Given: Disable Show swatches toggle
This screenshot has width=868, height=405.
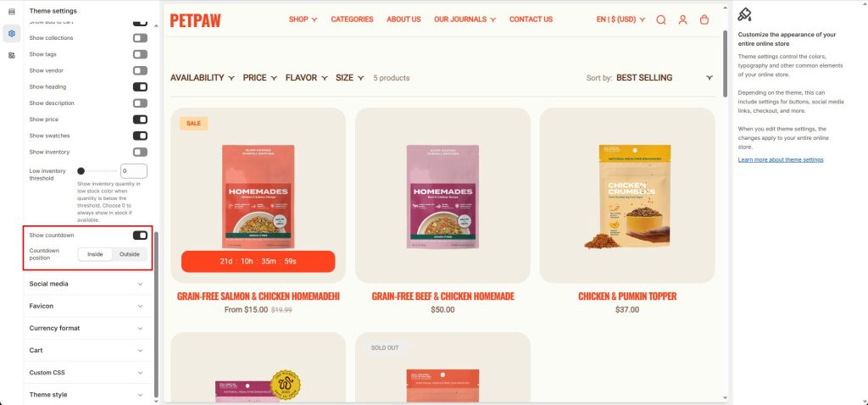Looking at the screenshot, I should click(140, 136).
